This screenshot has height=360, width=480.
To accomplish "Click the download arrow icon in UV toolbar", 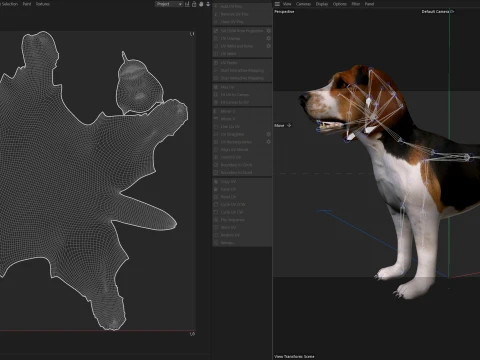I will [208, 4].
